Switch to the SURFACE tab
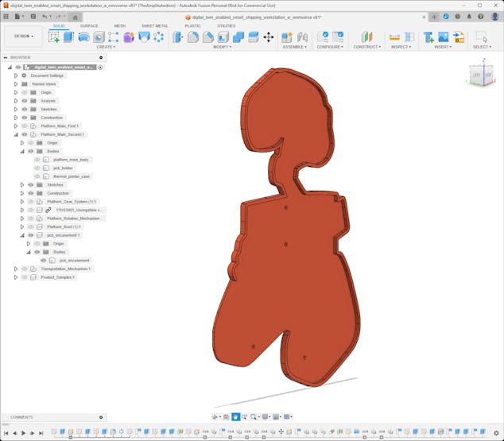 tap(89, 25)
